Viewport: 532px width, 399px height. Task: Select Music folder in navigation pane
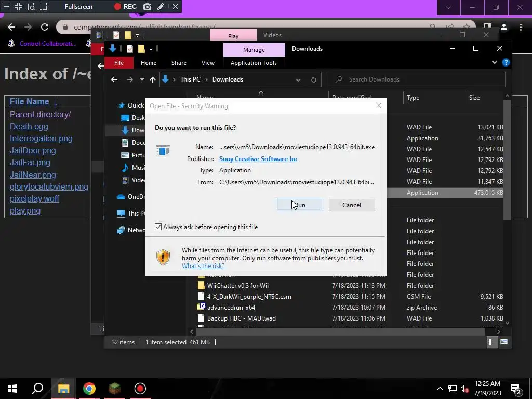click(134, 168)
